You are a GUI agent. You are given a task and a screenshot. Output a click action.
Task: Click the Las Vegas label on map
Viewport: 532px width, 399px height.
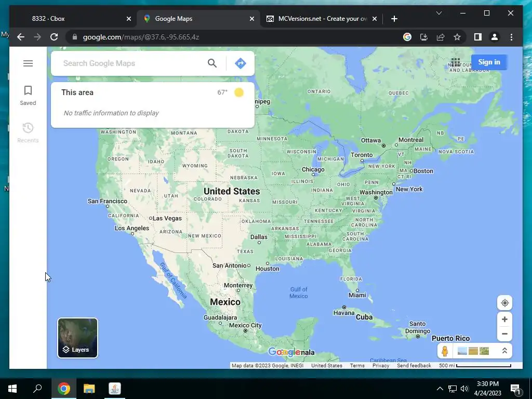click(167, 218)
